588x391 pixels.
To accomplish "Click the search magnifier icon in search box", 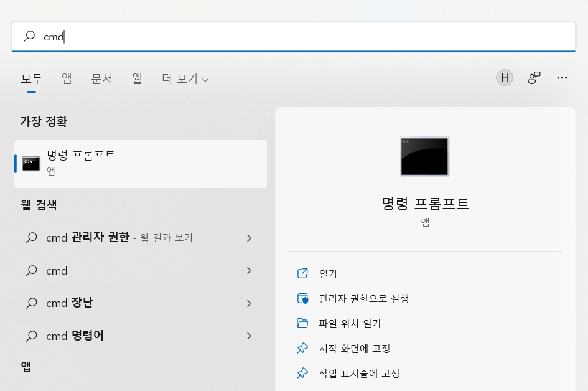I will click(29, 36).
